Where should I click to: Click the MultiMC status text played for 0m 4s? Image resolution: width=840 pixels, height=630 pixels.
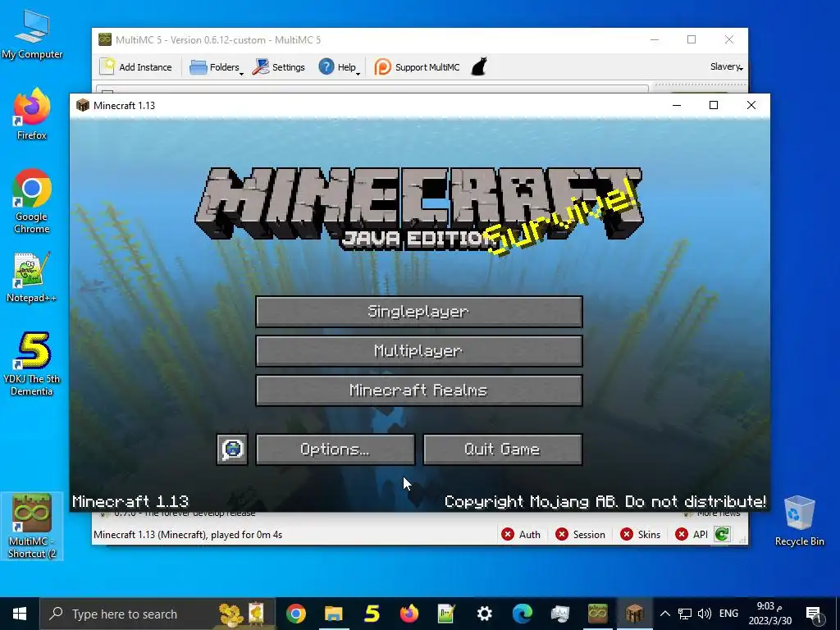pos(188,535)
